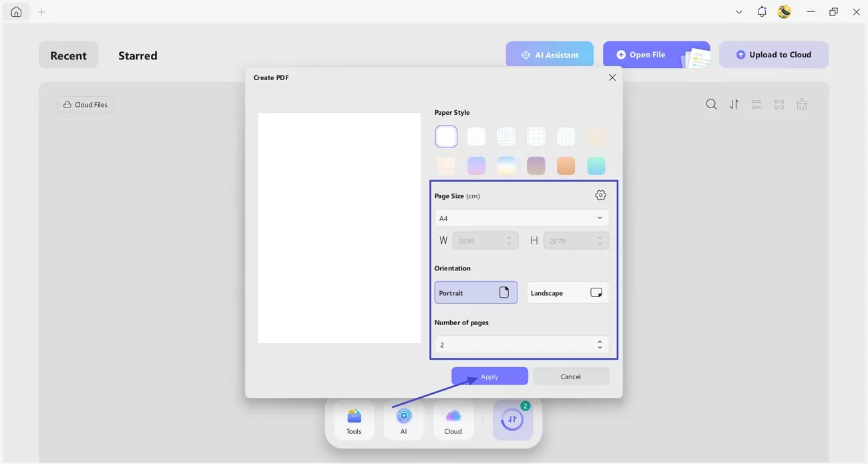Open page size settings gear icon
868x464 pixels.
600,195
